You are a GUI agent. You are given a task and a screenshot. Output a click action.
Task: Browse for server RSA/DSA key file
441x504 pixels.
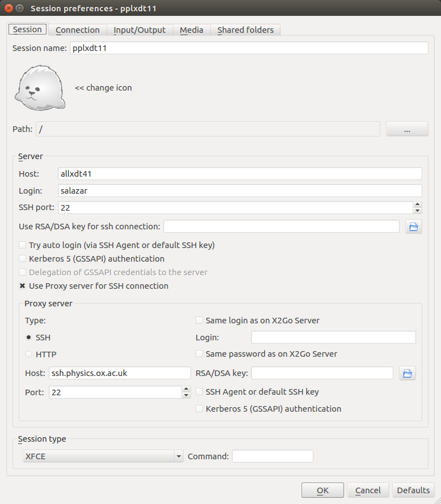click(x=413, y=227)
